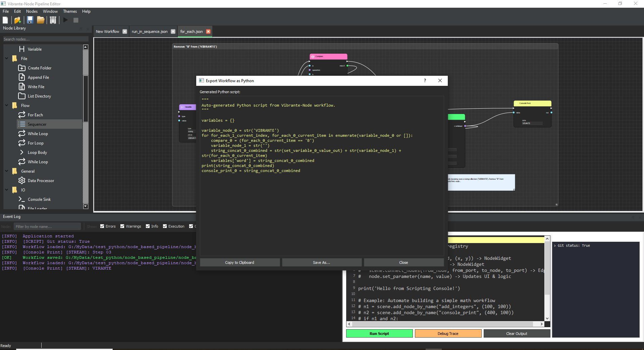The image size is (644, 350).
Task: Click the Filter by node name field
Action: [x=47, y=226]
